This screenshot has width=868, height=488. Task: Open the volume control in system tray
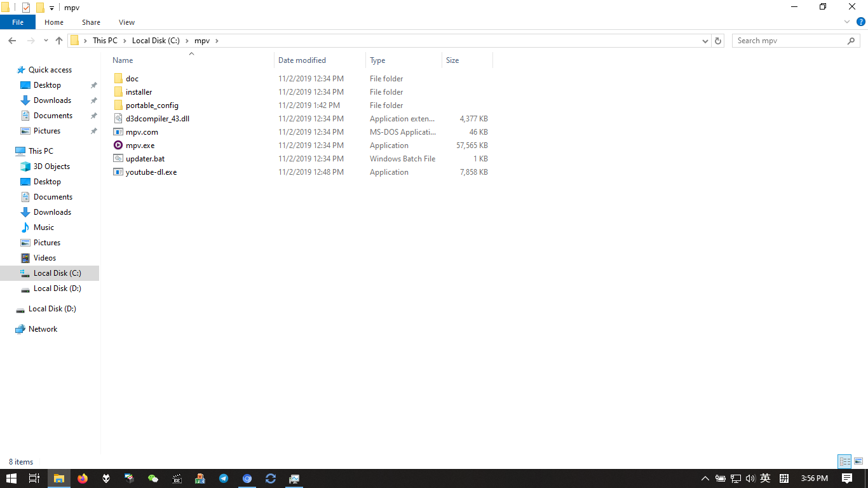point(750,478)
